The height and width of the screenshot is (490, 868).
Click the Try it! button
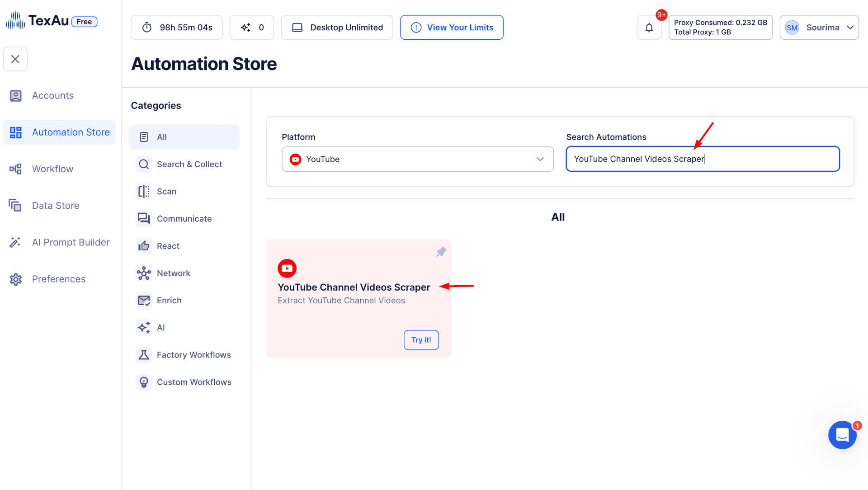421,340
